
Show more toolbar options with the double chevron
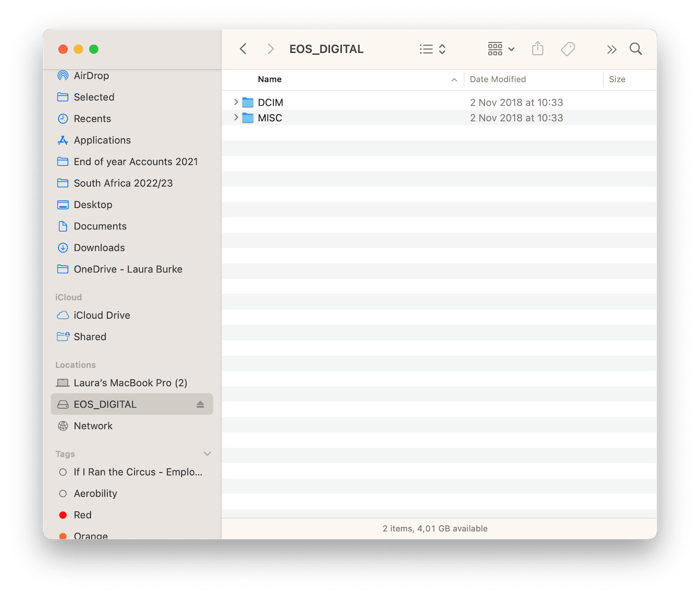(612, 49)
